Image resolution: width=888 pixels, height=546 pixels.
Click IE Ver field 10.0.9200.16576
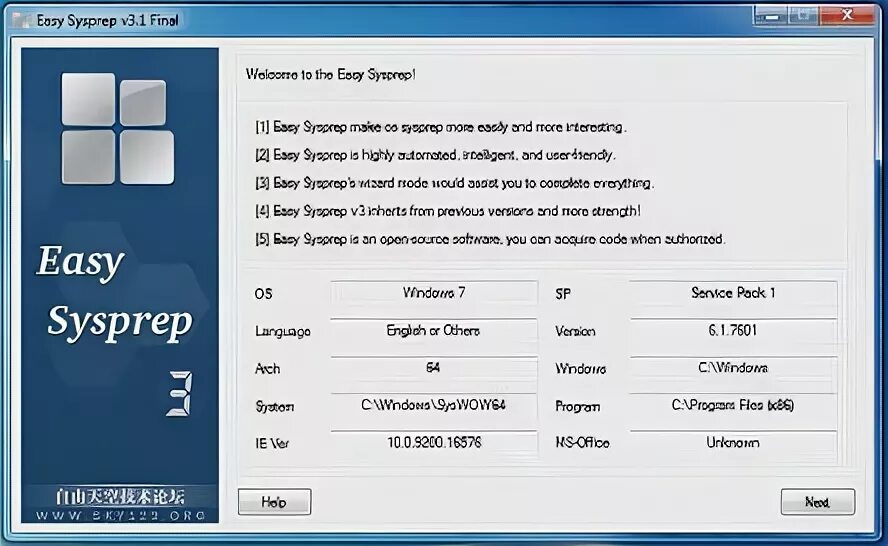click(434, 442)
